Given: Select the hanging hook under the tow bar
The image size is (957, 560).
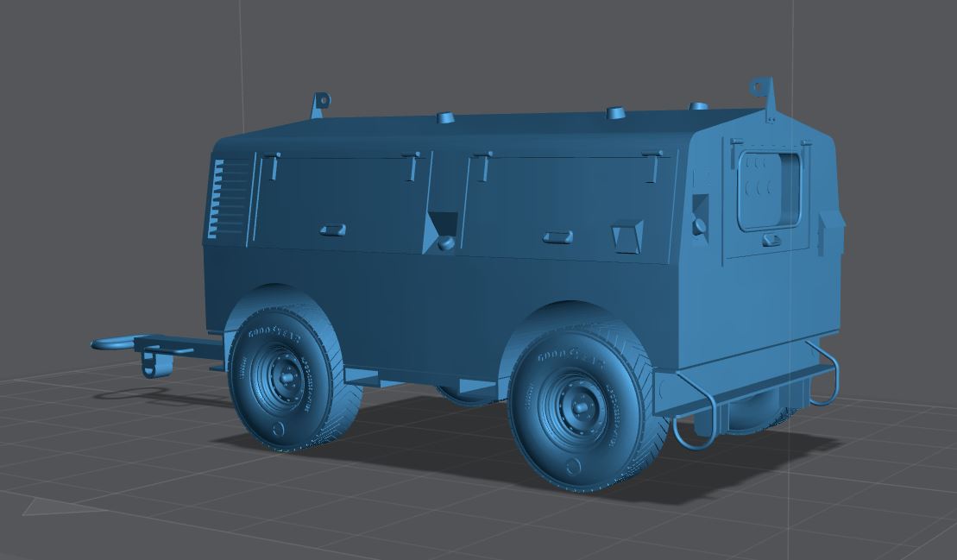Looking at the screenshot, I should click(x=150, y=365).
